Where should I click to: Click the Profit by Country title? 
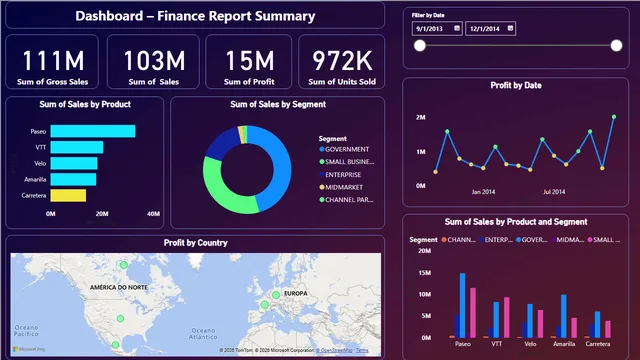[x=196, y=243]
